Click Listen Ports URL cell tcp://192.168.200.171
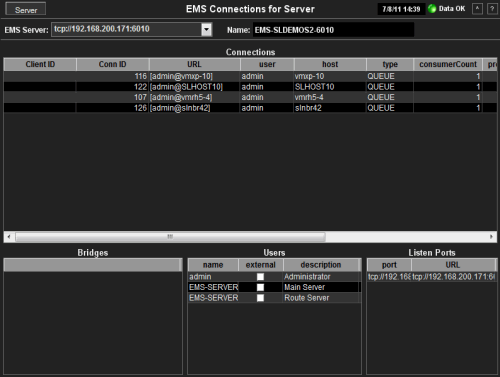The height and width of the screenshot is (377, 500). [x=453, y=277]
